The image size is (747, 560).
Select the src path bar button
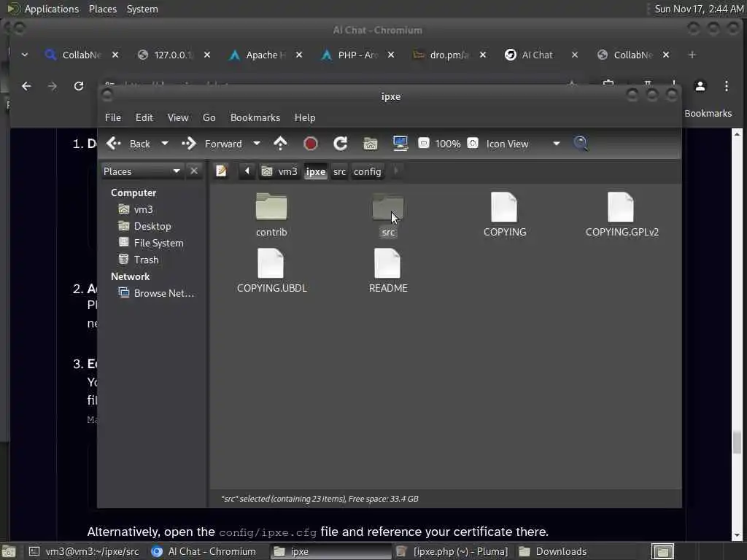coord(339,171)
